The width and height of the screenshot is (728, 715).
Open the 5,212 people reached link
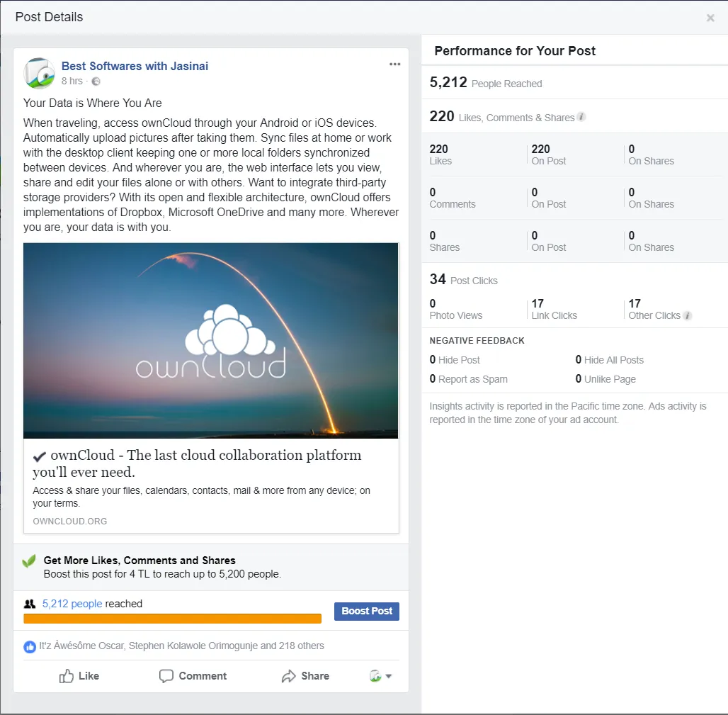72,604
